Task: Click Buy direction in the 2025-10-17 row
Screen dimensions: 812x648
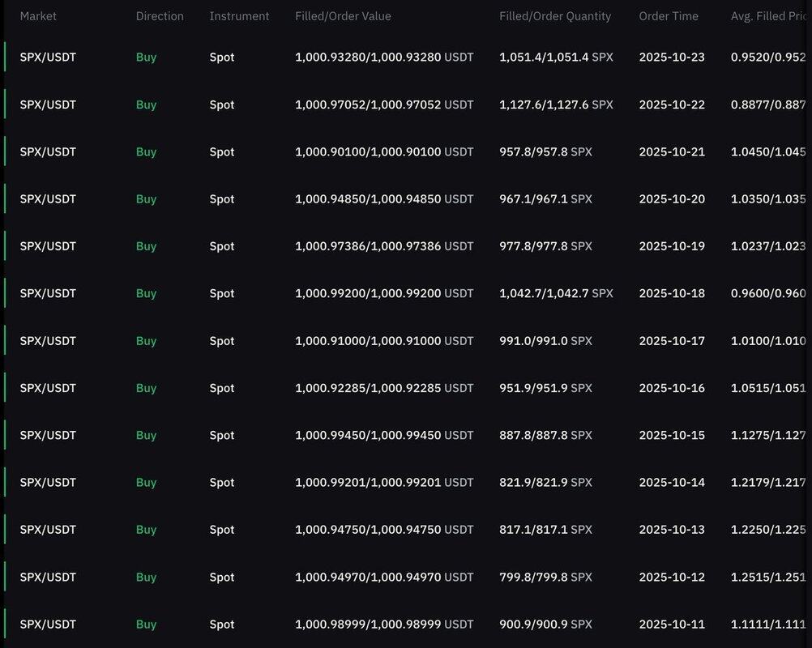Action: [146, 341]
